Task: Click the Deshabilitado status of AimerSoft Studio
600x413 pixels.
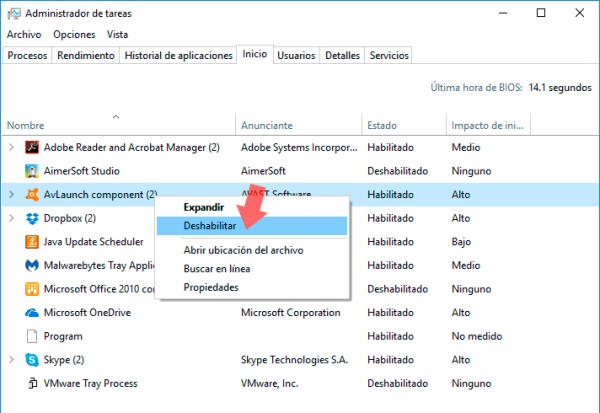Action: [398, 171]
